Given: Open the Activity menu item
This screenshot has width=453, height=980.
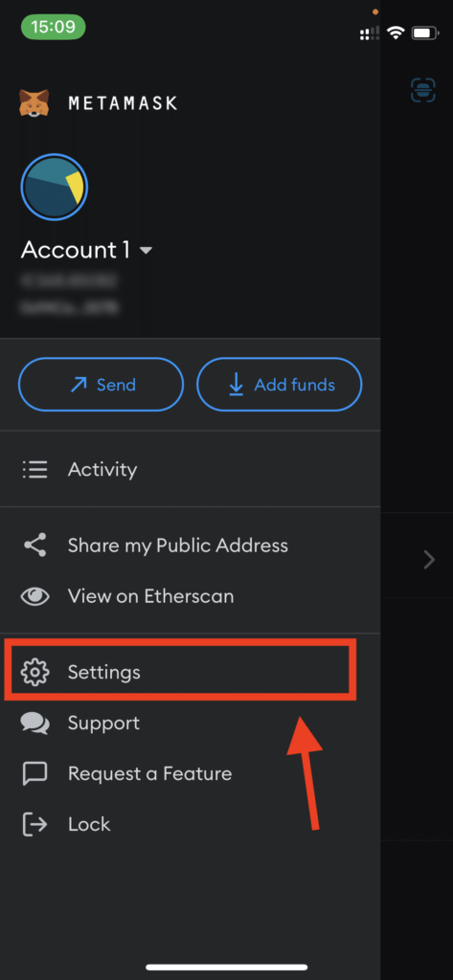Looking at the screenshot, I should (x=191, y=469).
